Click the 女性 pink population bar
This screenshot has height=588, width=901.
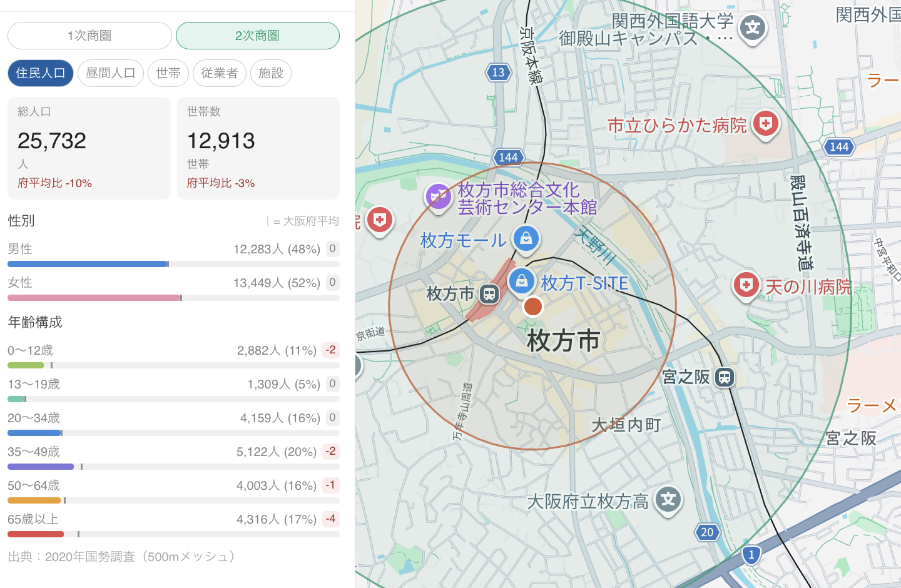pyautogui.click(x=94, y=298)
